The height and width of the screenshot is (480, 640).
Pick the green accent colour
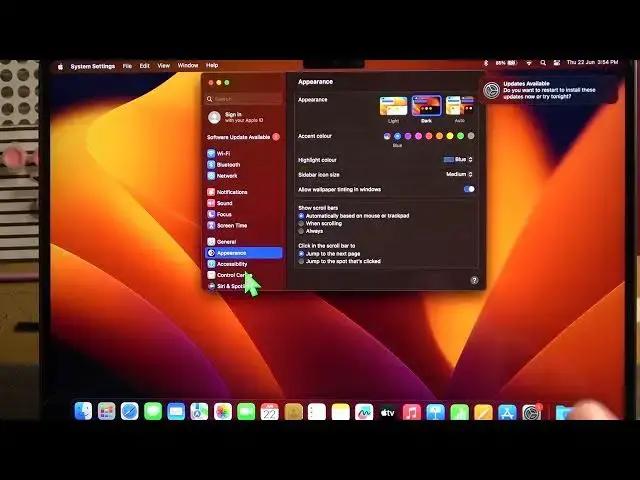pos(460,136)
